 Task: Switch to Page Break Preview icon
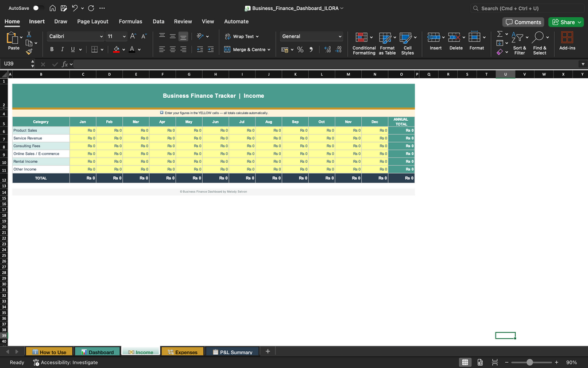pyautogui.click(x=495, y=362)
